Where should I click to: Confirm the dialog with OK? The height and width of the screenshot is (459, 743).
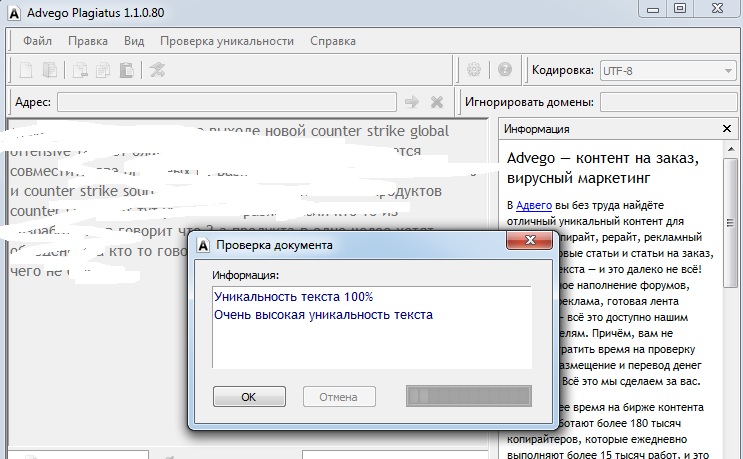point(249,396)
